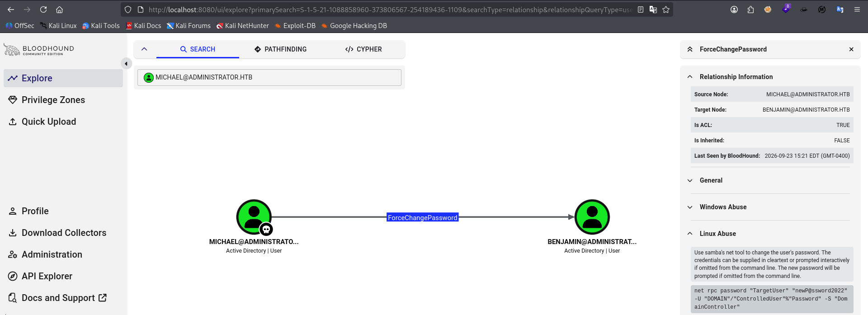Open reader view icon in address bar
Image resolution: width=868 pixels, height=315 pixels.
(641, 9)
